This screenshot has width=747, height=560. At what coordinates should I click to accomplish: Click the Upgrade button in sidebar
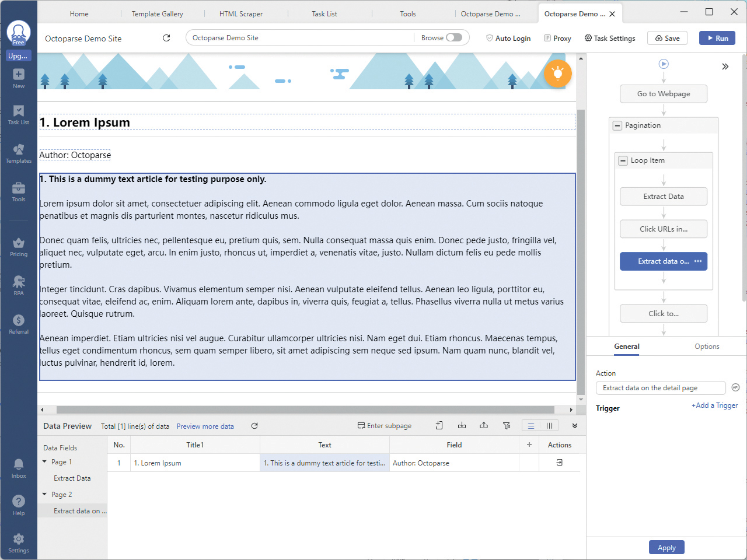(19, 56)
